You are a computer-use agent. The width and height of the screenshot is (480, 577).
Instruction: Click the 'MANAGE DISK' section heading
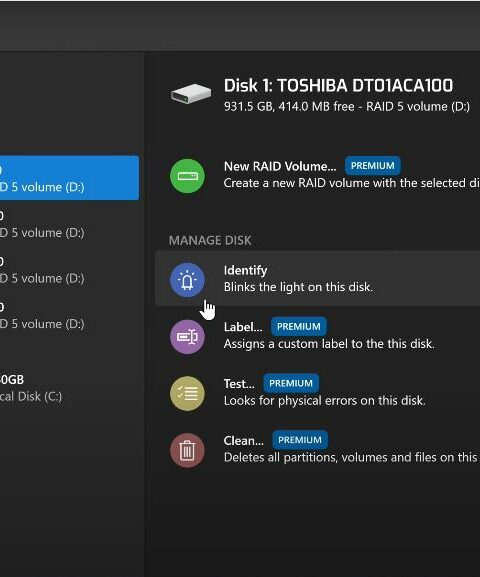pos(210,241)
